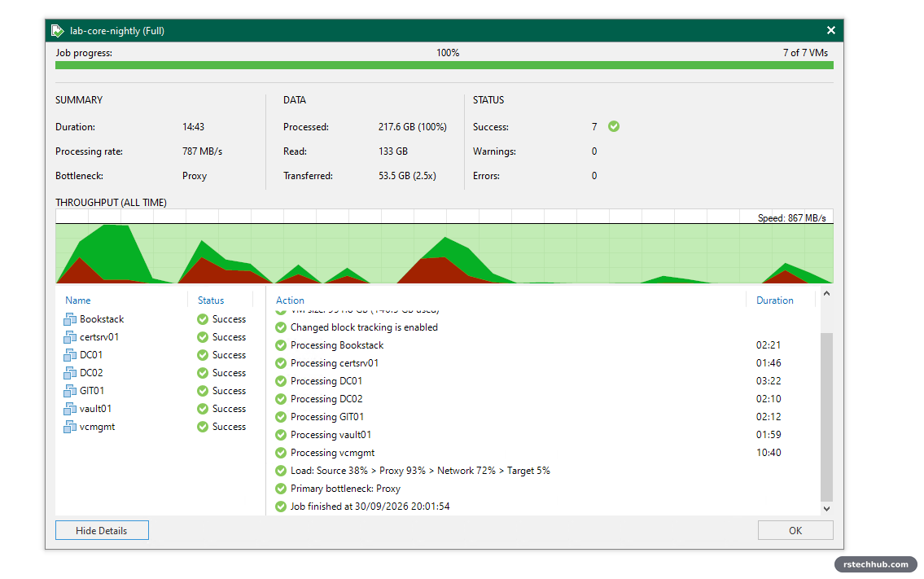This screenshot has width=924, height=579.
Task: Close the lab-core-nightly job window
Action: (x=831, y=30)
